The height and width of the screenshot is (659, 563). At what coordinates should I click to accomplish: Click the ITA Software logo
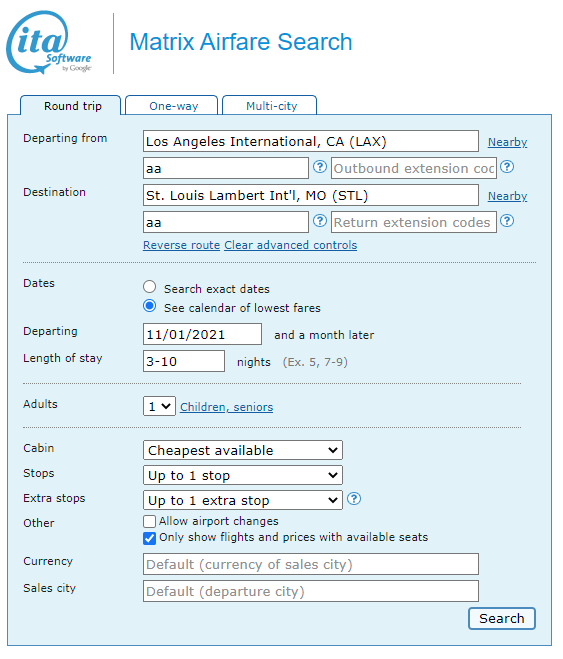click(x=49, y=42)
